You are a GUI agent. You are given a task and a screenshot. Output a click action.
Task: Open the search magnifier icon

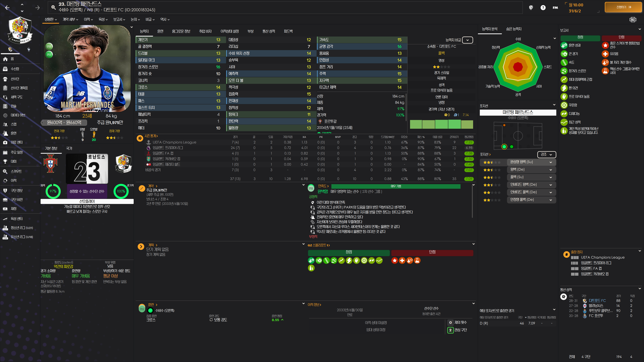point(53,7)
